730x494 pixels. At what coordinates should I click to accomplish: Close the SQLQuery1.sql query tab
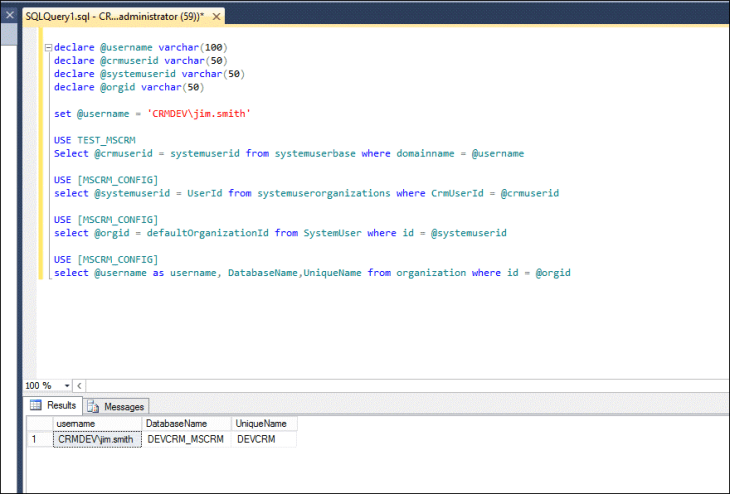(216, 17)
